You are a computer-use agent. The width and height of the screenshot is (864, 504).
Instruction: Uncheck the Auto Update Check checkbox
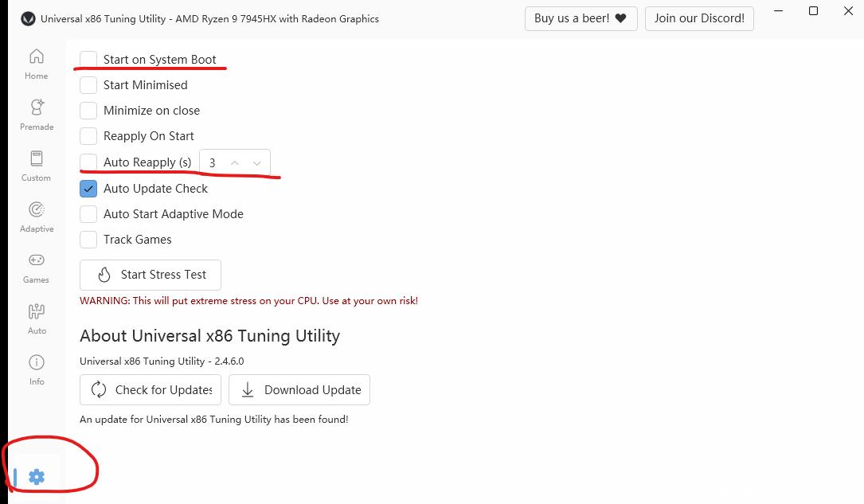(88, 189)
